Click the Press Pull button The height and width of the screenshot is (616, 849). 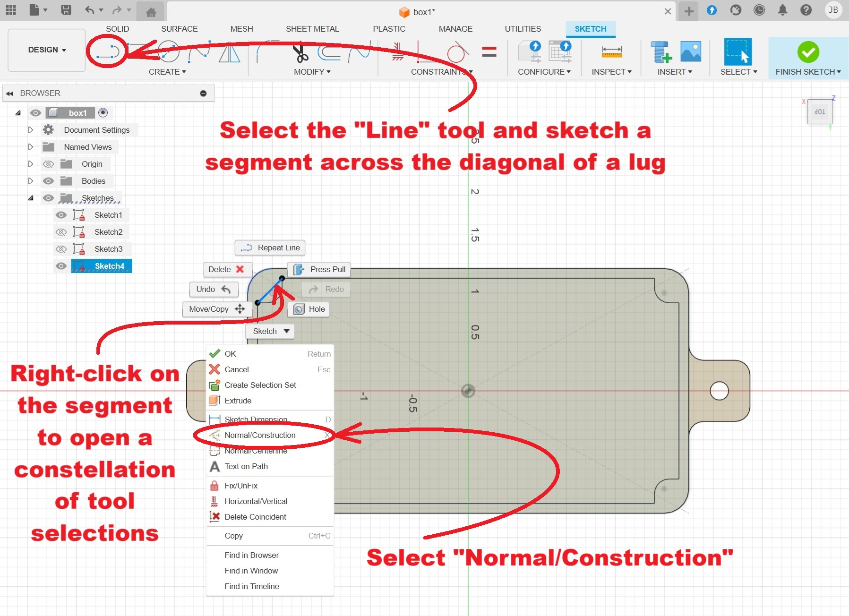click(x=319, y=269)
